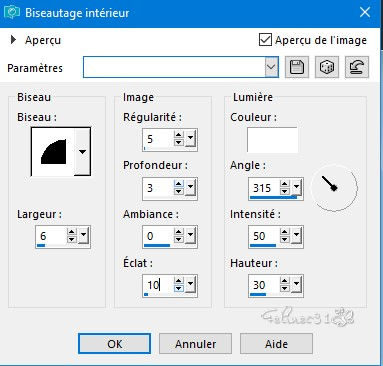383x366 pixels.
Task: Randomize parameters with the dice icon
Action: tap(327, 68)
